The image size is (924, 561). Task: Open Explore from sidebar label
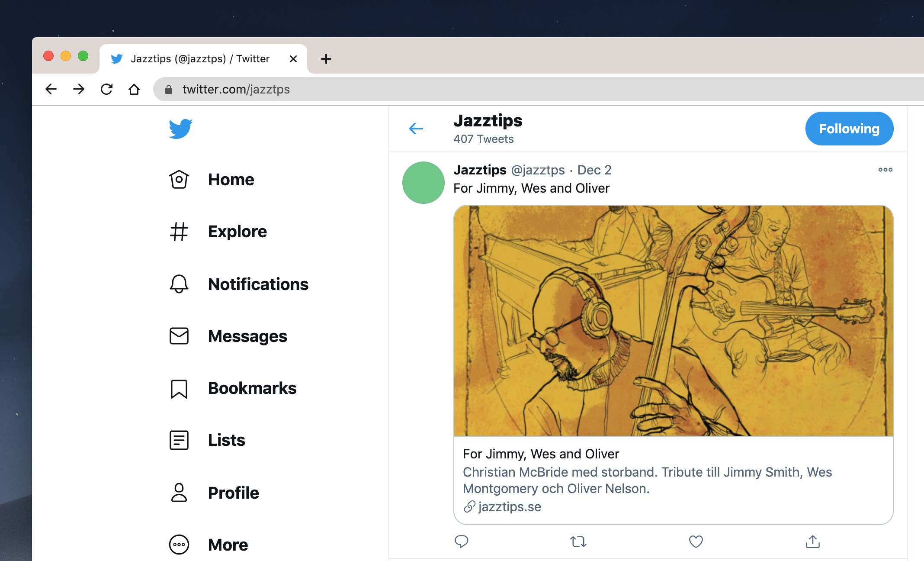[237, 232]
